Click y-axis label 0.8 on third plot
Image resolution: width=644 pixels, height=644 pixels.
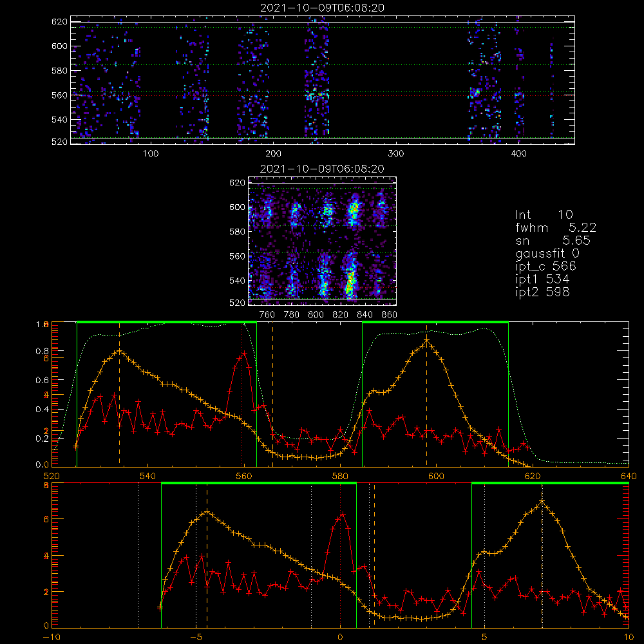pyautogui.click(x=42, y=351)
